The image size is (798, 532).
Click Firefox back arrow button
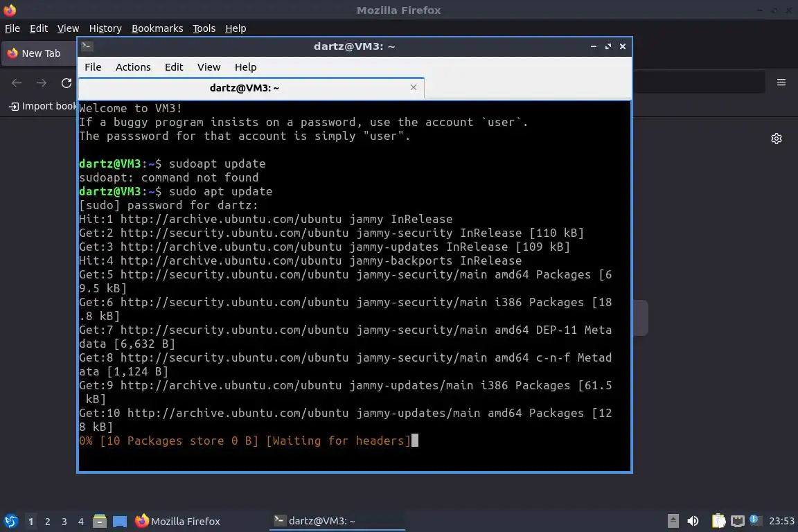click(x=17, y=83)
